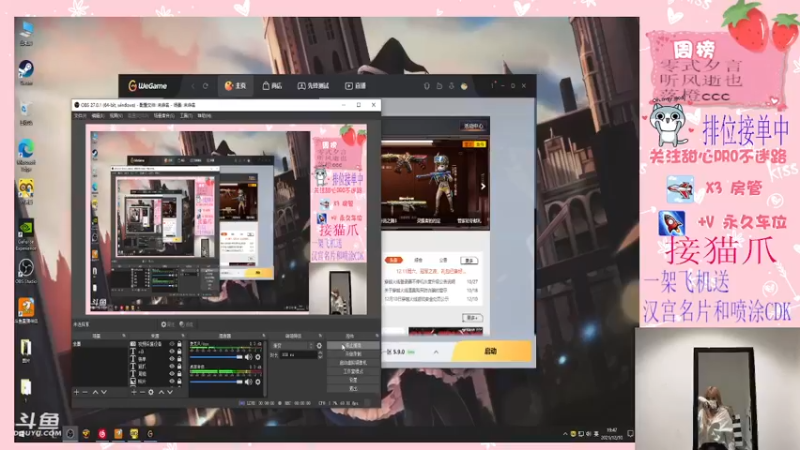Open the Douyu streaming assistant desktop shortcut
This screenshot has height=450, width=800.
(x=26, y=311)
